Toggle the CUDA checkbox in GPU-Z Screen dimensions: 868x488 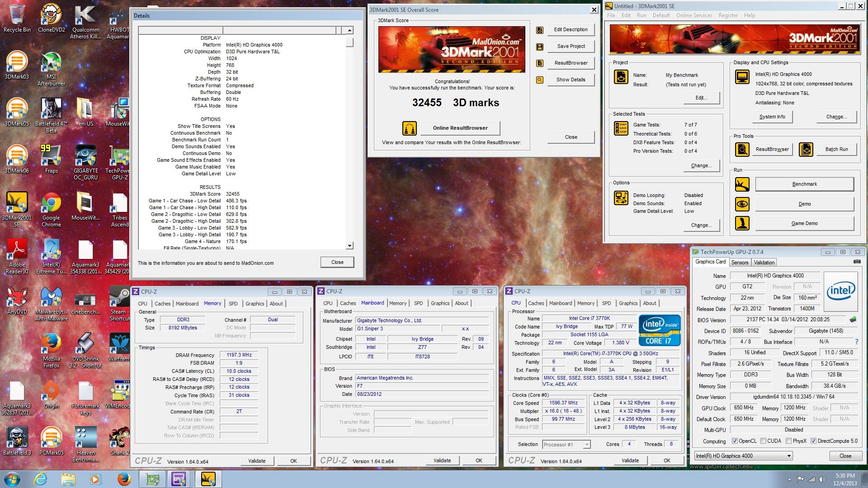click(764, 441)
